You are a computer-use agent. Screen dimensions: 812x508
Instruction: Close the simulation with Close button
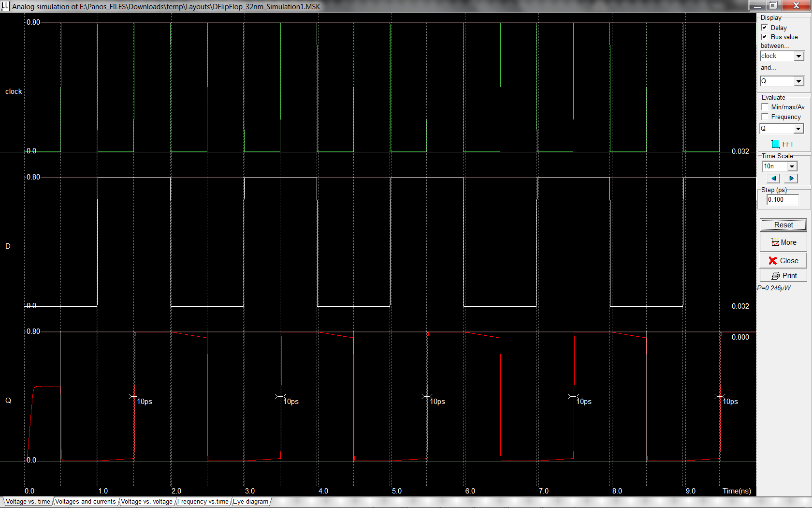[783, 260]
